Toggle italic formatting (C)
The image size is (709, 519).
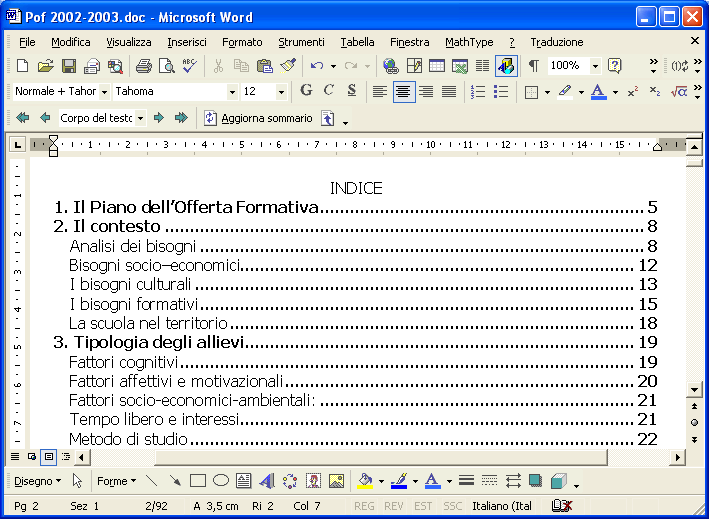(329, 91)
